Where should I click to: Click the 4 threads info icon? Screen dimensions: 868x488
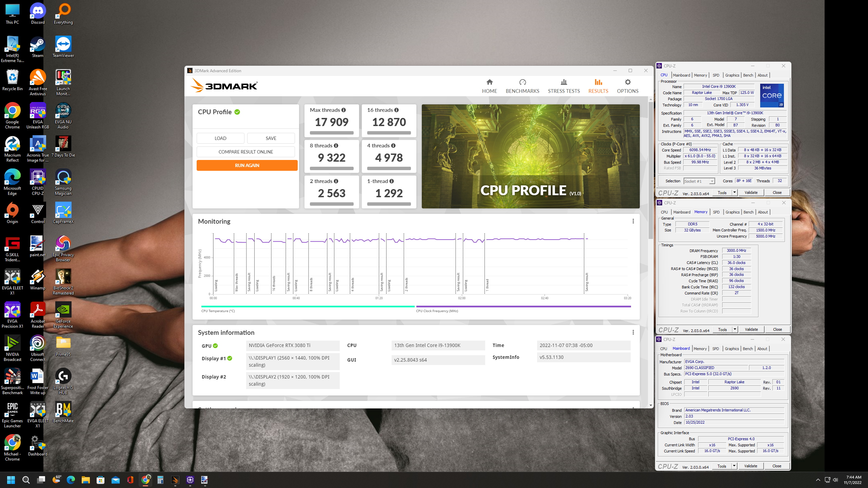pyautogui.click(x=393, y=145)
